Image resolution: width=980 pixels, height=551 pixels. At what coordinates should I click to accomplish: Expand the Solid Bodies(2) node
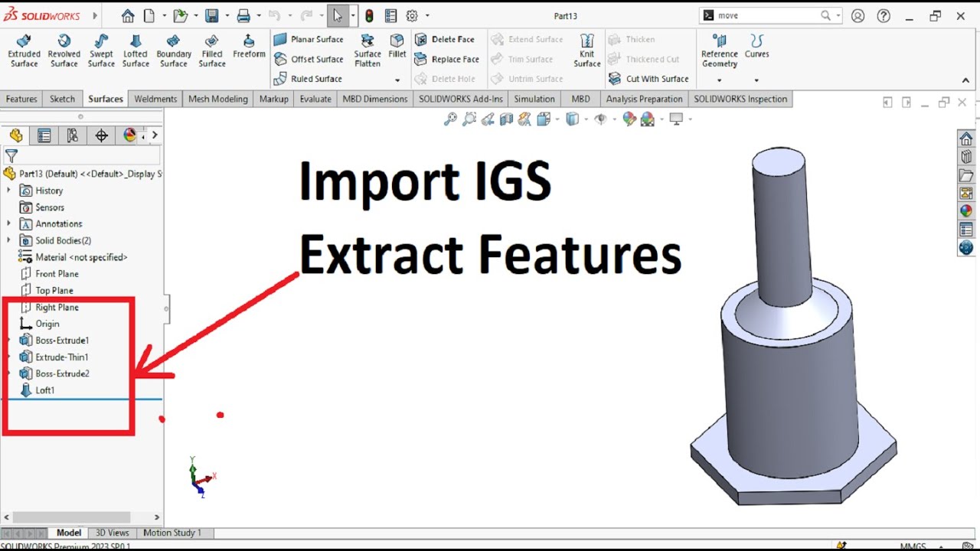coord(9,240)
